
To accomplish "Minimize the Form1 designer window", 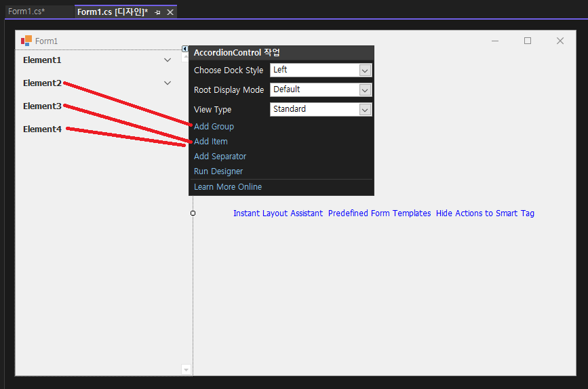I will click(x=495, y=41).
